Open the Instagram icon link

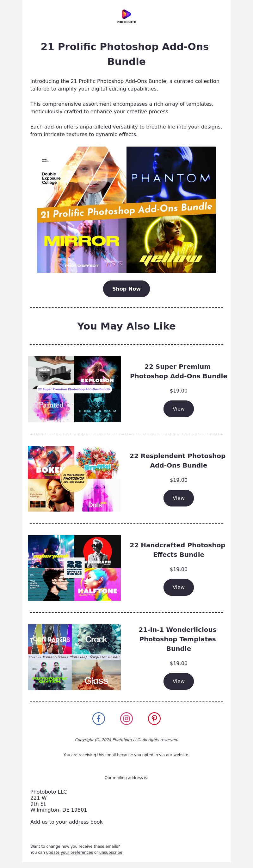pyautogui.click(x=126, y=718)
